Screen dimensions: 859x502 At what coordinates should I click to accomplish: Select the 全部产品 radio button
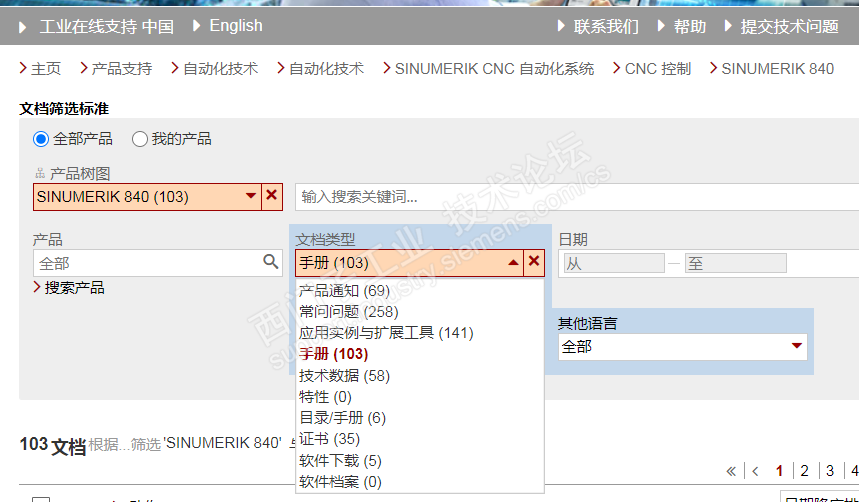pyautogui.click(x=41, y=139)
